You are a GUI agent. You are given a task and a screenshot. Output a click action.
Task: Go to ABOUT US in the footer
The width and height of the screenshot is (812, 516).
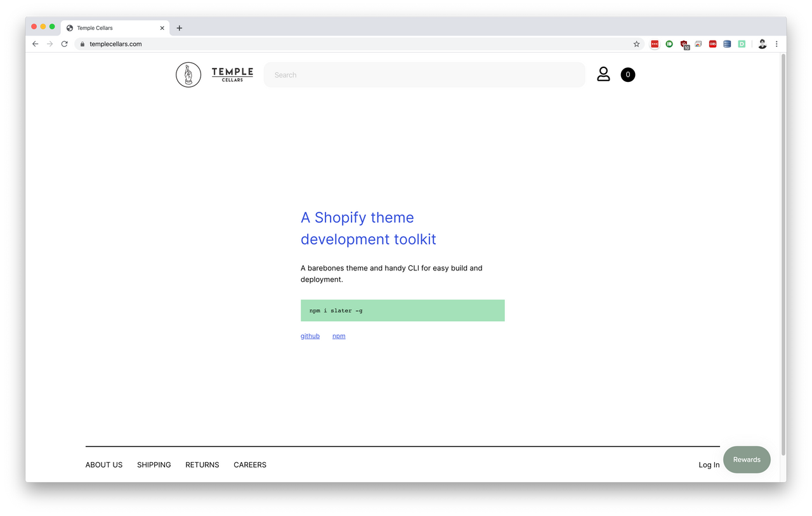(104, 465)
